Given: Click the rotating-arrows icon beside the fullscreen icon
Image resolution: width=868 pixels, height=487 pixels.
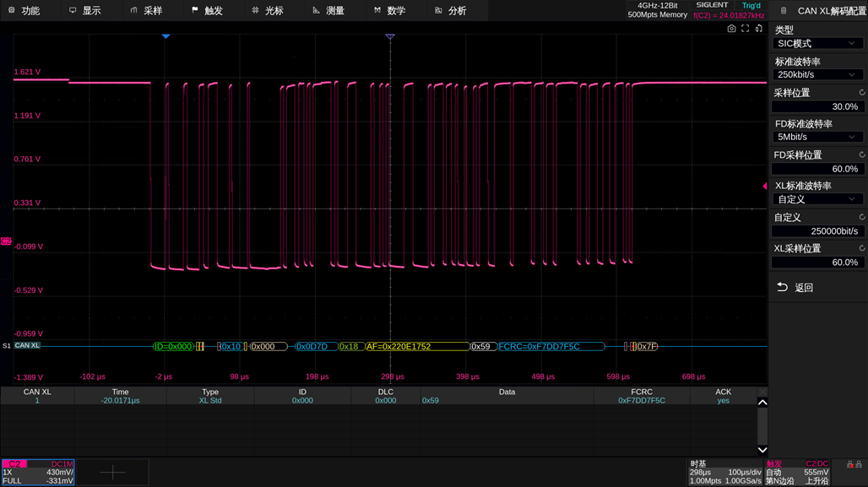Looking at the screenshot, I should [759, 28].
